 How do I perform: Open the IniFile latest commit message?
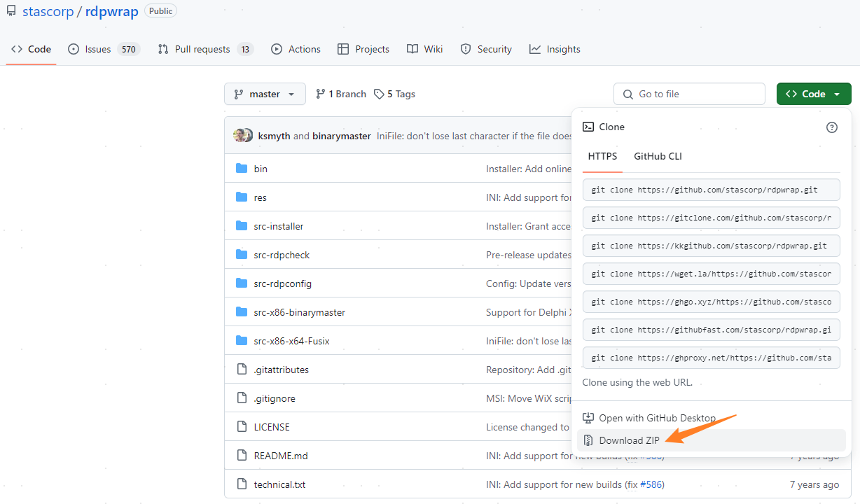475,136
